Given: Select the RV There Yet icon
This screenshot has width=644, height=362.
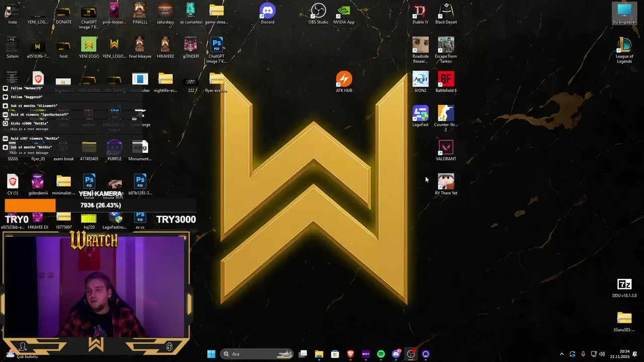Looking at the screenshot, I should [446, 185].
